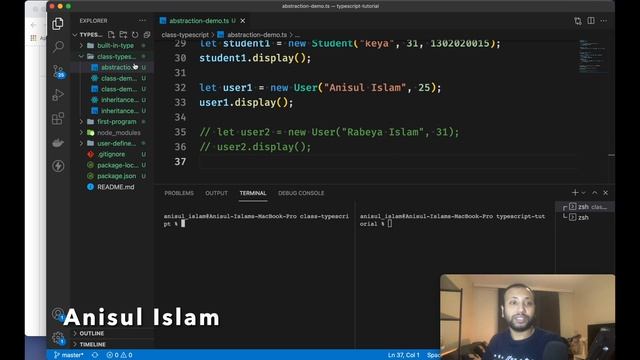Screen dimensions: 640x360
Task: Switch to the Debug Console tab
Action: point(301,193)
